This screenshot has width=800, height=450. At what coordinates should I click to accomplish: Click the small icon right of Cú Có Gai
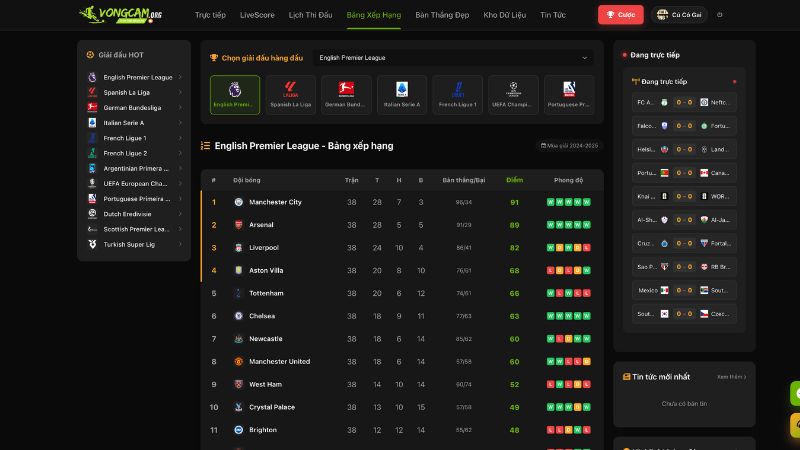719,15
